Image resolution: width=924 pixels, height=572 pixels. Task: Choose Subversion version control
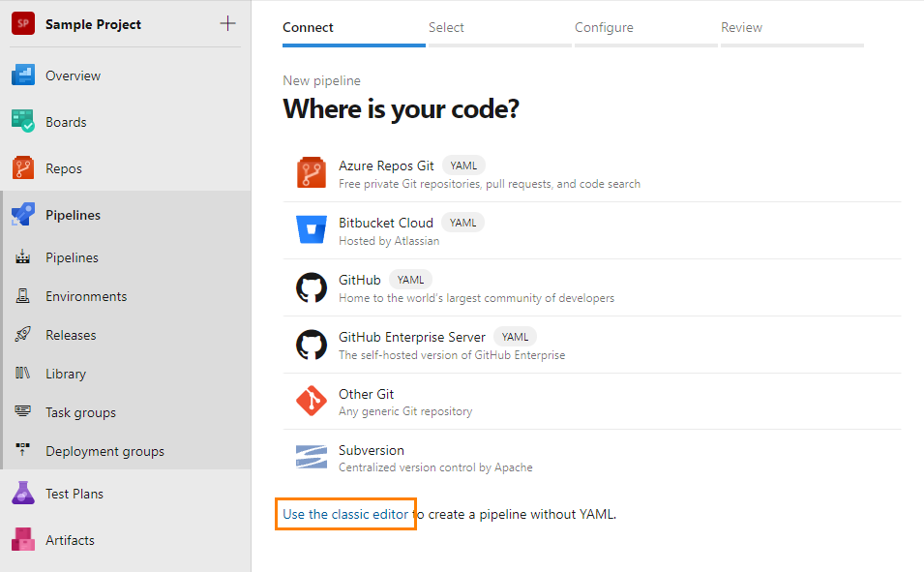click(x=372, y=450)
